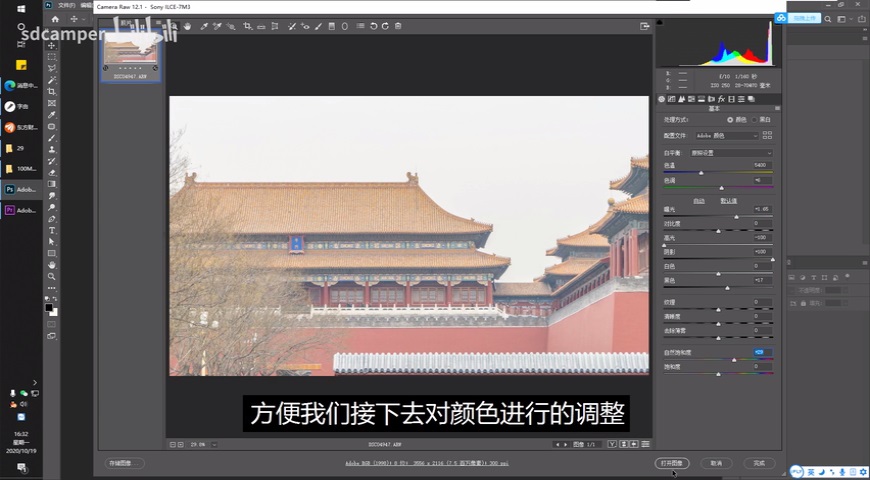
Task: Select the Red Eye Removal tool
Action: (x=305, y=26)
